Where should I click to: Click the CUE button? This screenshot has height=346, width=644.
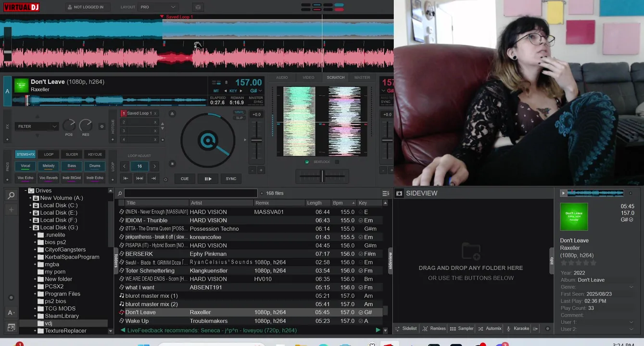point(185,179)
